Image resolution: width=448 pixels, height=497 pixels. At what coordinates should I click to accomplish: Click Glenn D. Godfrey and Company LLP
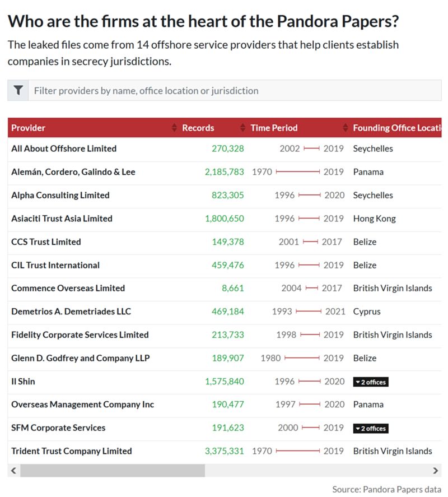(81, 358)
